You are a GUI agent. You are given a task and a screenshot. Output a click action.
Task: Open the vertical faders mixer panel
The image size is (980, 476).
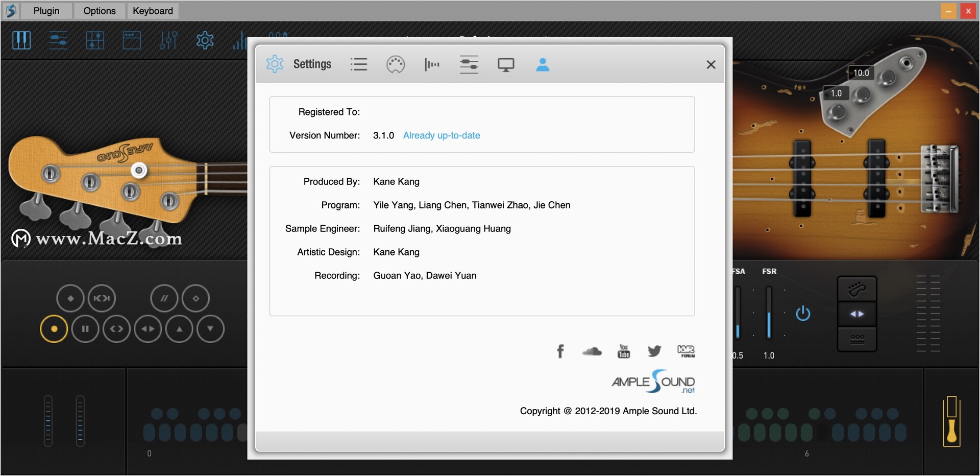coord(168,40)
